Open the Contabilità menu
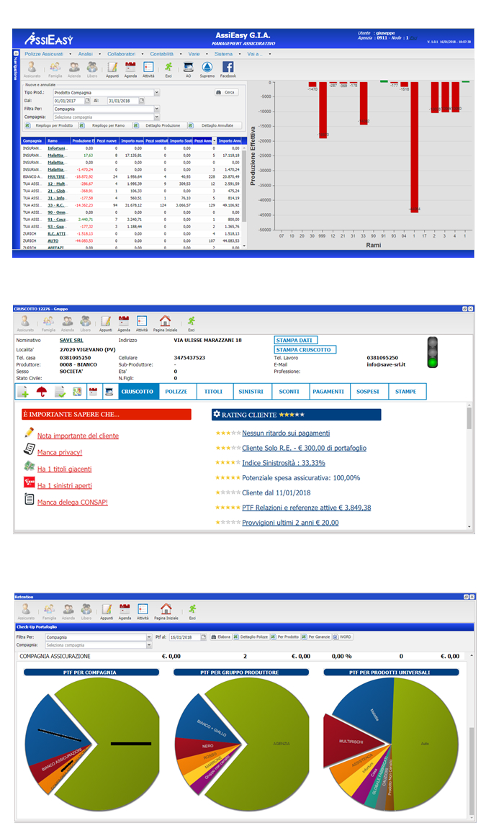The width and height of the screenshot is (504, 828). [161, 54]
